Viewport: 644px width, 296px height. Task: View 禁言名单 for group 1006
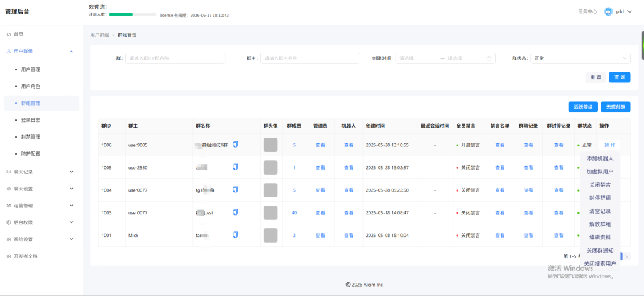[500, 145]
